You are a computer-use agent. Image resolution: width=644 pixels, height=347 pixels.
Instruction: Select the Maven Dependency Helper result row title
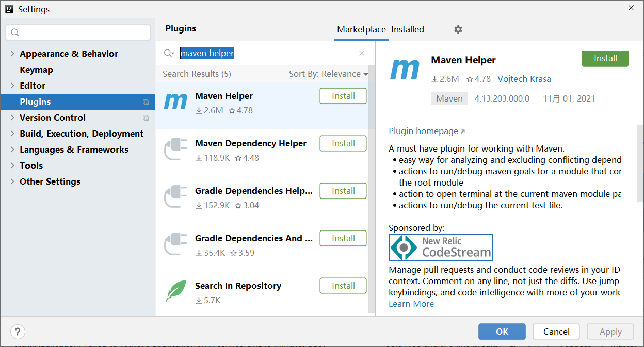pyautogui.click(x=251, y=143)
